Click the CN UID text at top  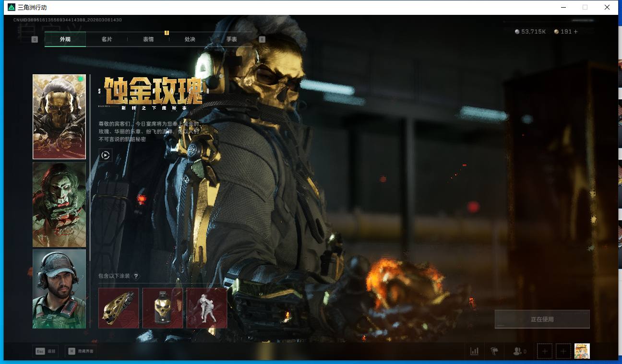click(68, 20)
